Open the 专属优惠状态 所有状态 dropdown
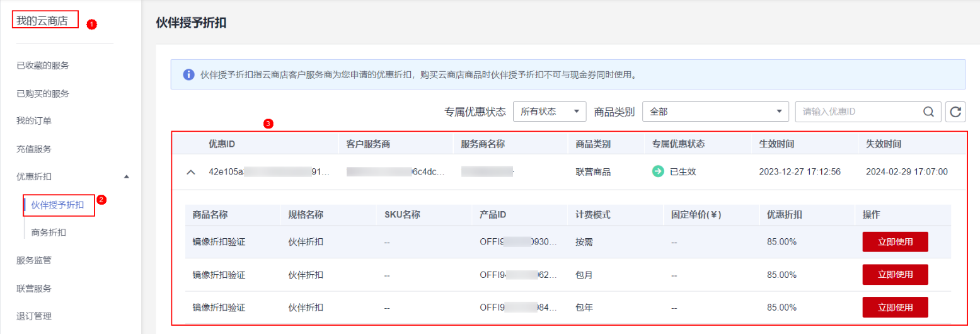The width and height of the screenshot is (980, 334). click(550, 112)
